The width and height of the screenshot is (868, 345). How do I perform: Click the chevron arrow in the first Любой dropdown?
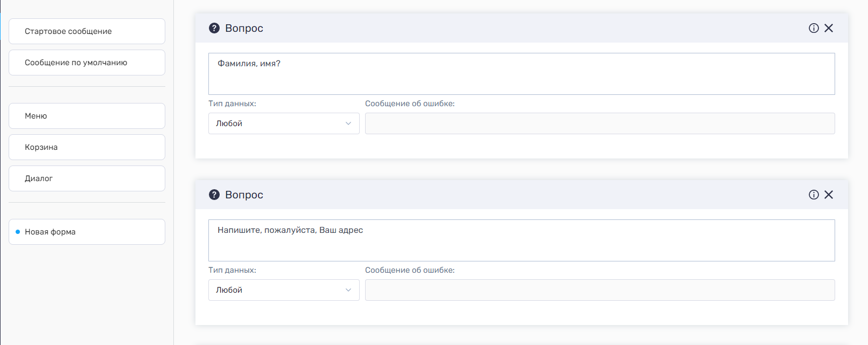348,123
